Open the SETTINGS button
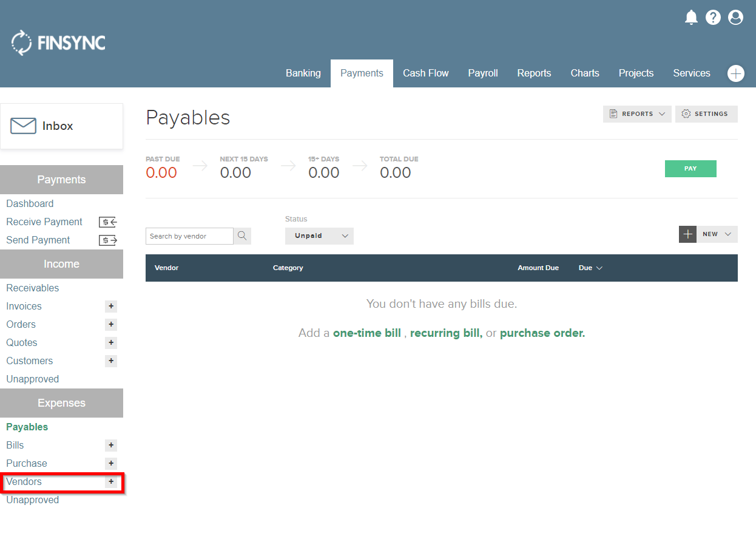The width and height of the screenshot is (756, 539). point(706,114)
